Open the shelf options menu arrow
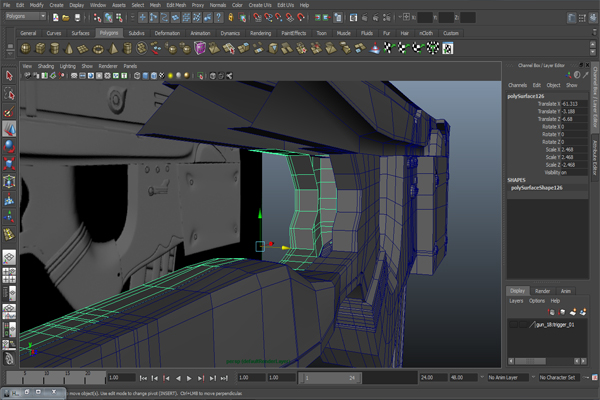600x400 pixels. click(x=10, y=54)
